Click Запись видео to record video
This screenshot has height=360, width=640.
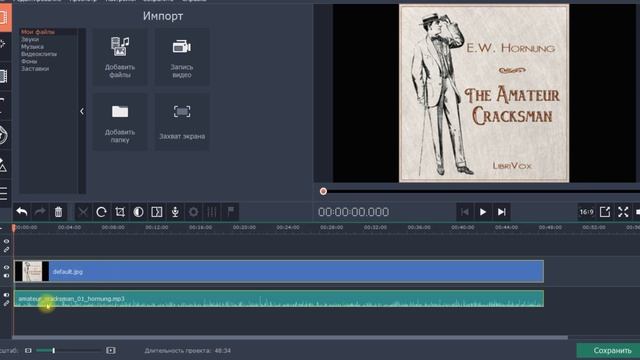pos(182,57)
